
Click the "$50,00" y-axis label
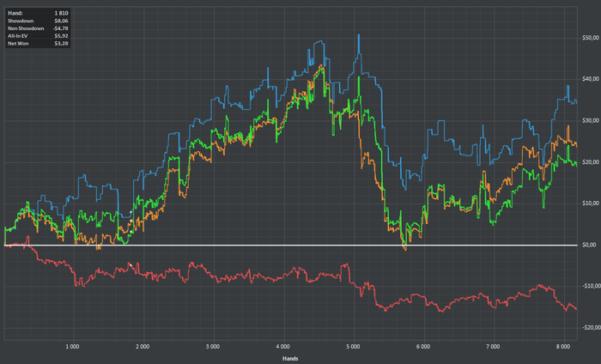[x=591, y=38]
